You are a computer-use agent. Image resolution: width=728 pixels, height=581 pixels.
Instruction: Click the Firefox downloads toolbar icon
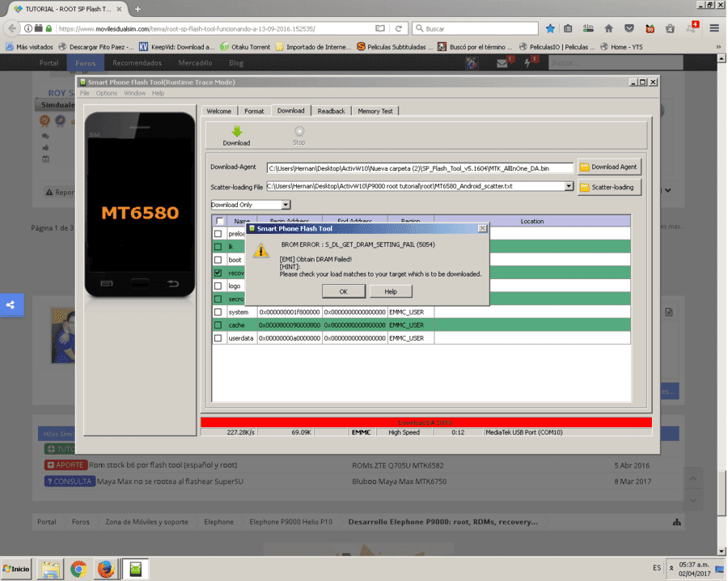tap(588, 28)
